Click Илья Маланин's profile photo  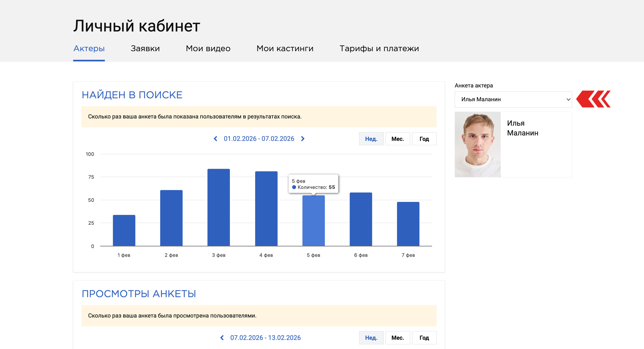tap(478, 144)
